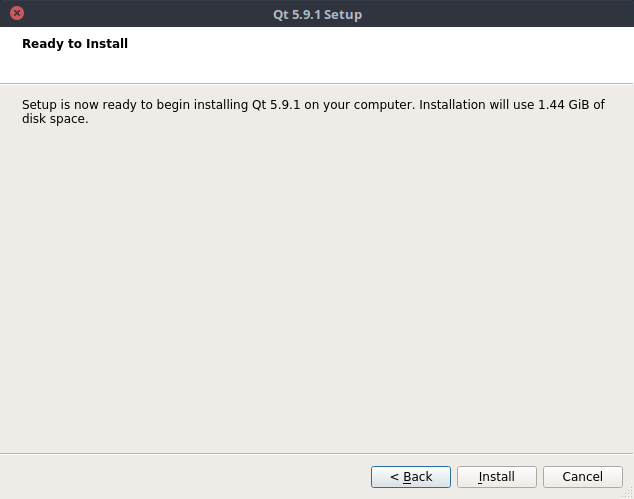Click the red X icon in title bar

[17, 14]
